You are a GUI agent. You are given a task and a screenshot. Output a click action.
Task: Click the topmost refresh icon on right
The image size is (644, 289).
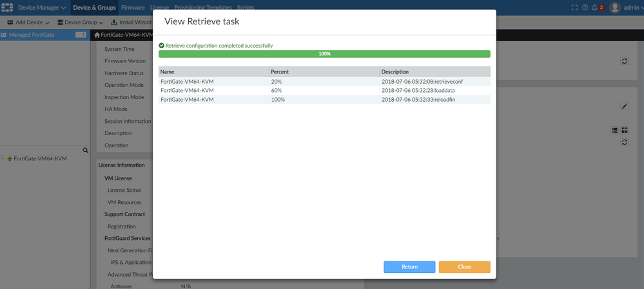(x=624, y=61)
